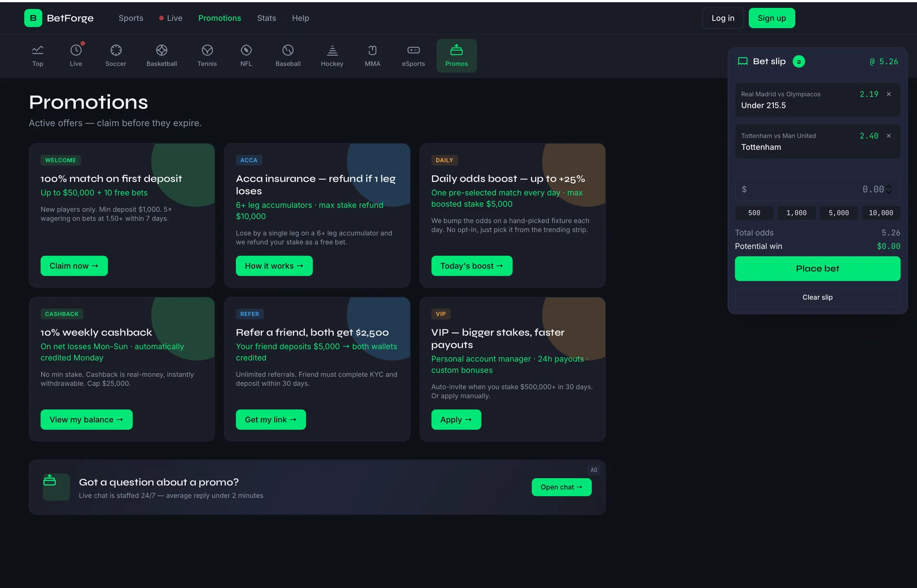
Task: Remove the Tottenham vs Man United selection
Action: point(889,136)
